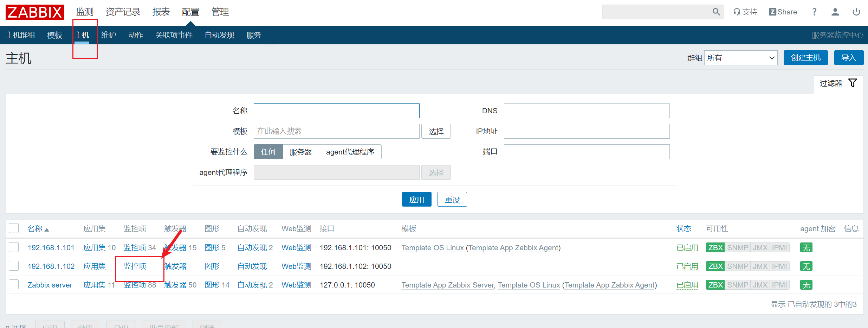Image resolution: width=868 pixels, height=328 pixels.
Task: Click ZBX availability badge for 192.168.1.101
Action: pos(715,248)
